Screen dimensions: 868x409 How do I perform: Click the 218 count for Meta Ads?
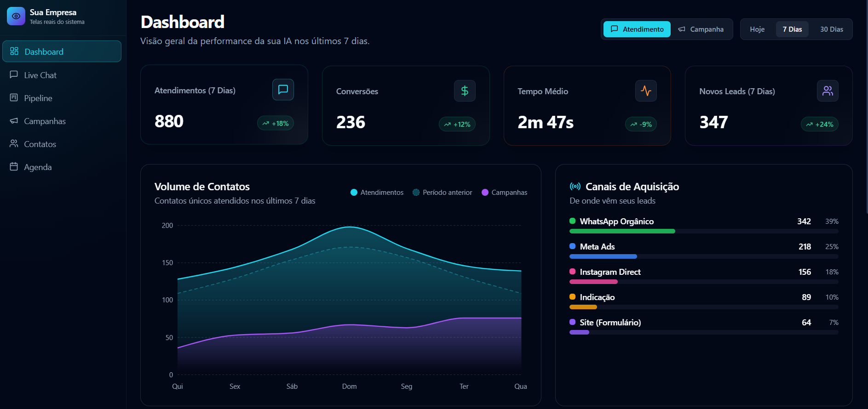805,247
